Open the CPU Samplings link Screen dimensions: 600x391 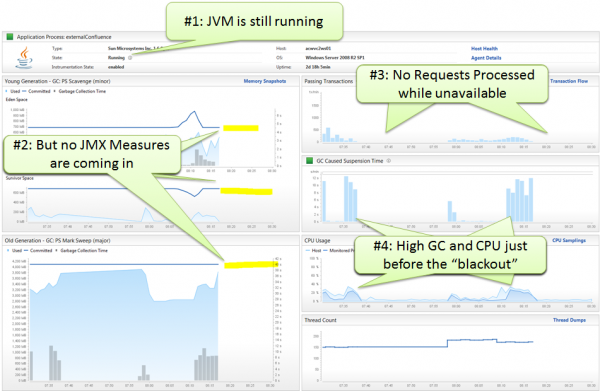(x=569, y=240)
